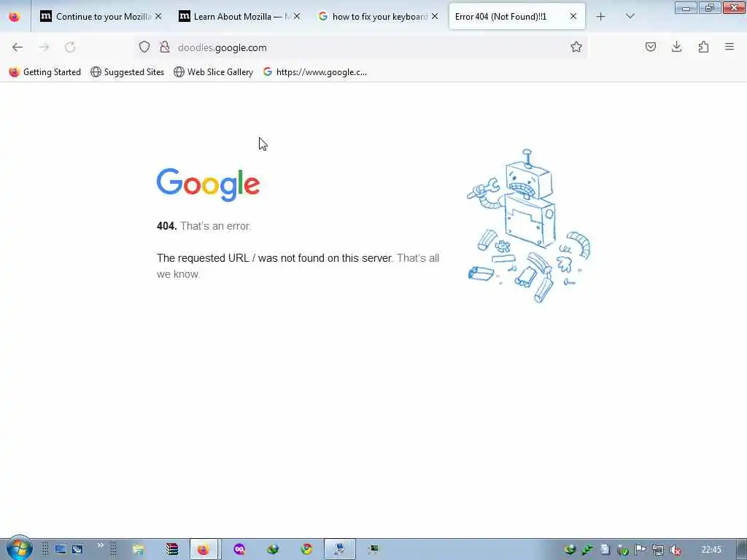The width and height of the screenshot is (747, 560).
Task: Open the monitor icon taskbar app
Action: 373,550
